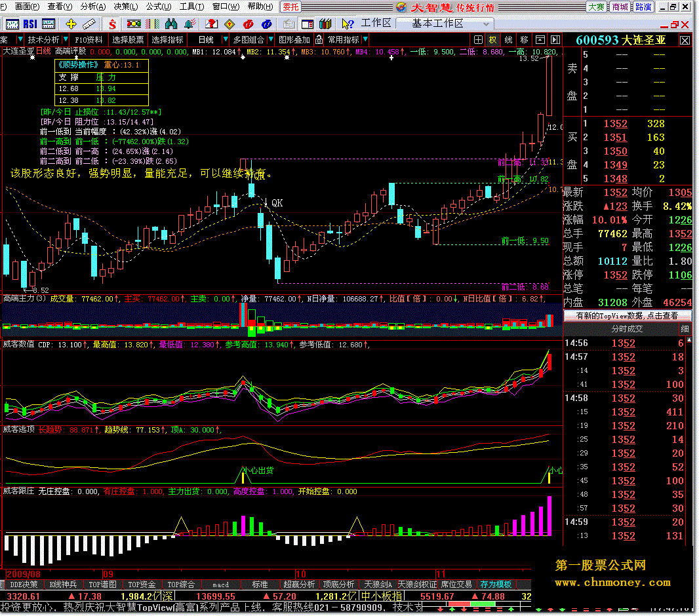Select the 存为模板 save template tab

pos(496,585)
